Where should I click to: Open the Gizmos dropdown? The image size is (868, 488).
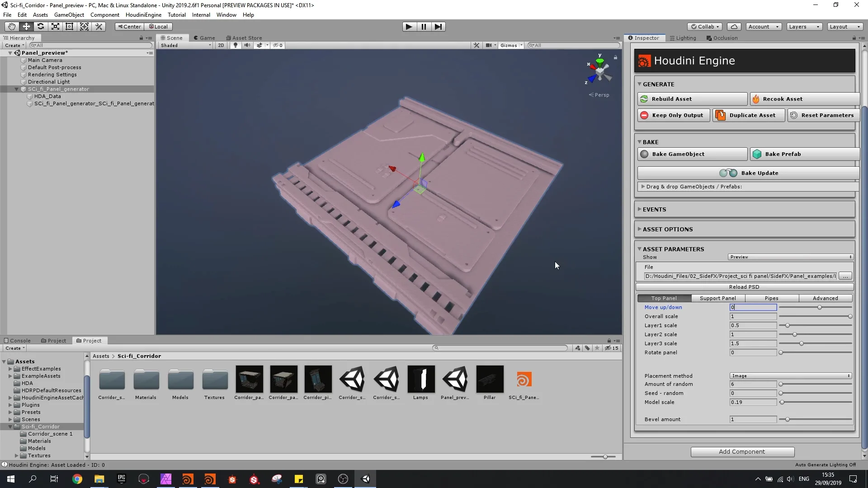[x=511, y=45]
